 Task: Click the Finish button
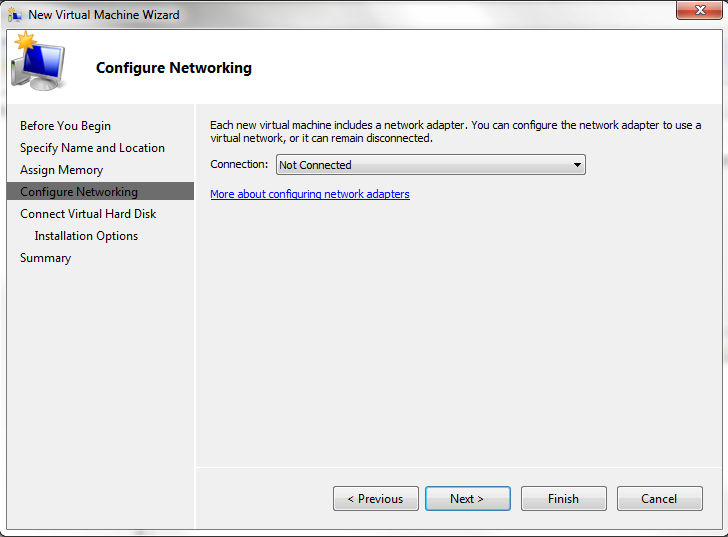point(563,499)
